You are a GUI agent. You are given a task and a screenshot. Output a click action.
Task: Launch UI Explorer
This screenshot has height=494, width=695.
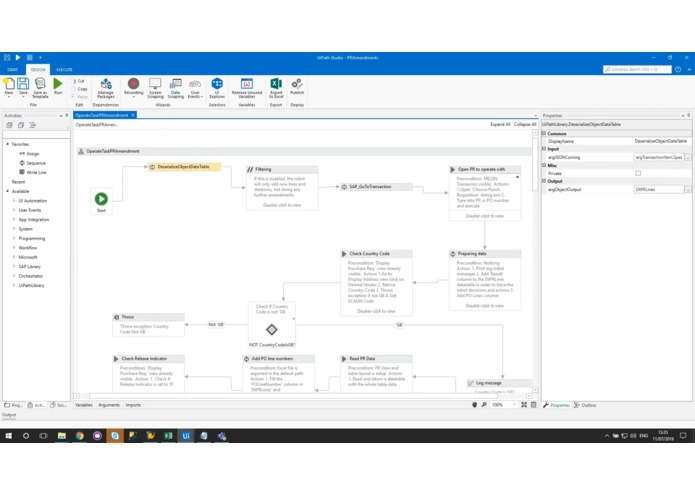(217, 88)
